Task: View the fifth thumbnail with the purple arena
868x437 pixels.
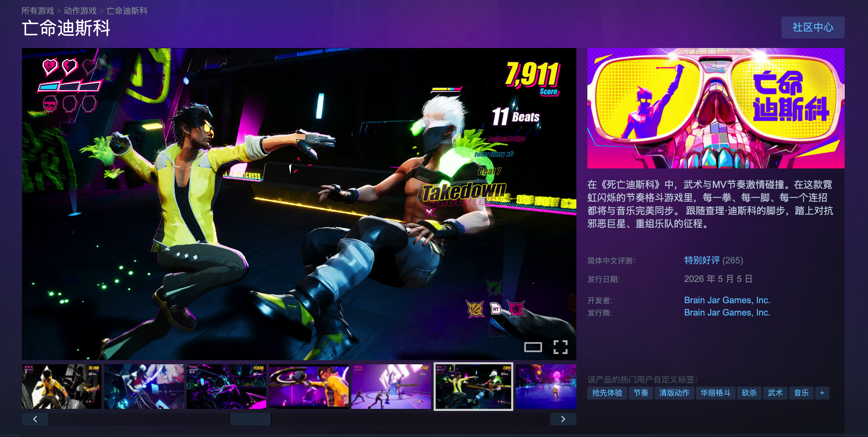Action: (x=391, y=387)
